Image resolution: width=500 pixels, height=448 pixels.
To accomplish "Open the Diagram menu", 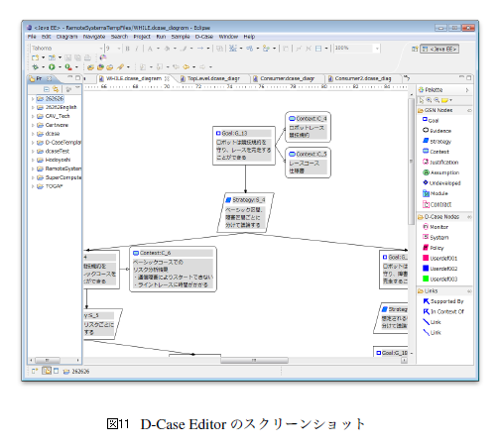I will pyautogui.click(x=66, y=37).
